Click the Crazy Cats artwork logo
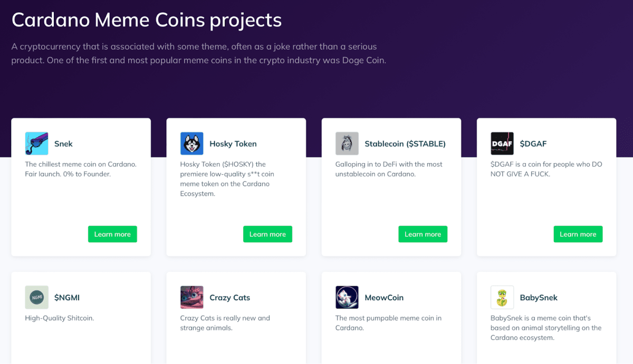633x364 pixels. (191, 297)
